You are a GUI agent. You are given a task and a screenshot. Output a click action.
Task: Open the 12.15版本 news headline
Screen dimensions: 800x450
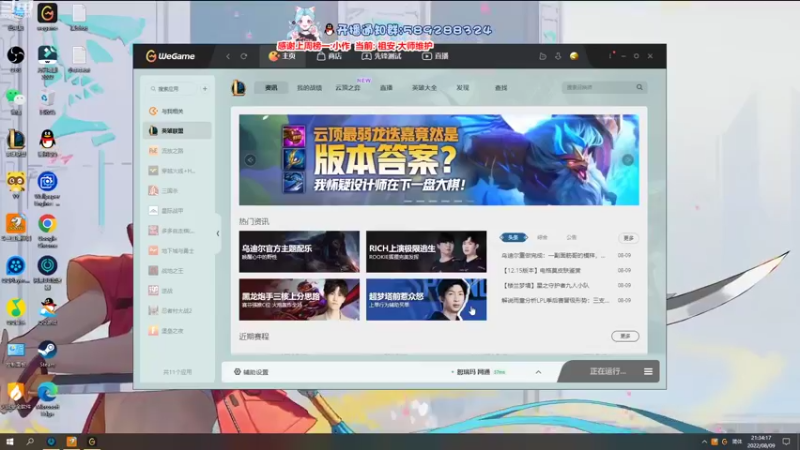(542, 270)
